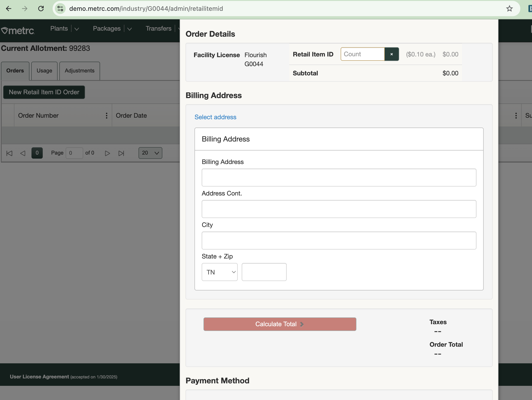532x400 pixels.
Task: Open page size 20 dropdown
Action: (150, 153)
